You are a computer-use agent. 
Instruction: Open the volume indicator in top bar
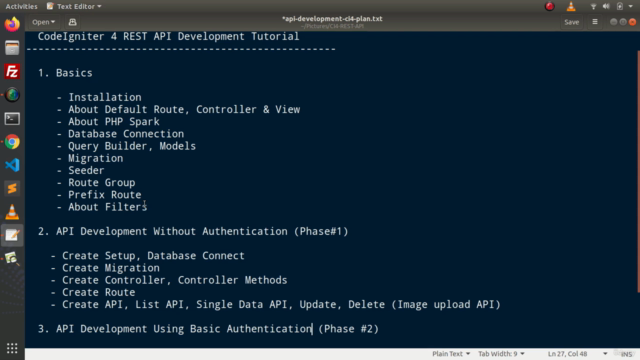[606, 6]
